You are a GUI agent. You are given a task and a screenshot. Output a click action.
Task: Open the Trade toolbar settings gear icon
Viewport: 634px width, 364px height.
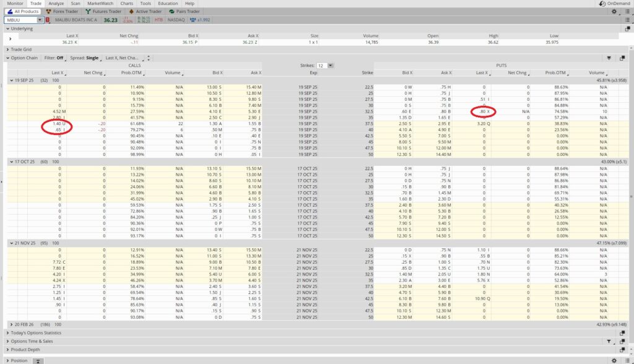[x=614, y=12]
